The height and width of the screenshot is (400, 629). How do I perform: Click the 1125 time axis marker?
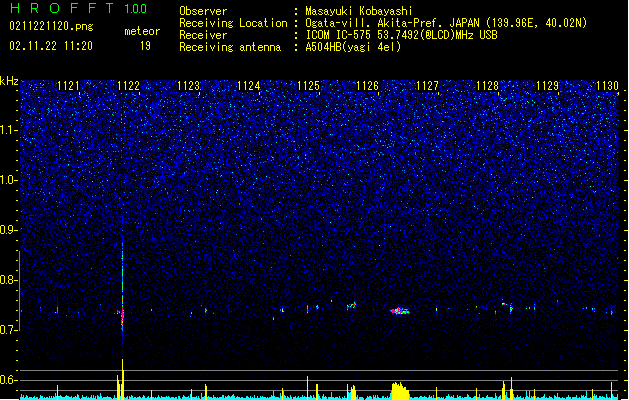[308, 85]
